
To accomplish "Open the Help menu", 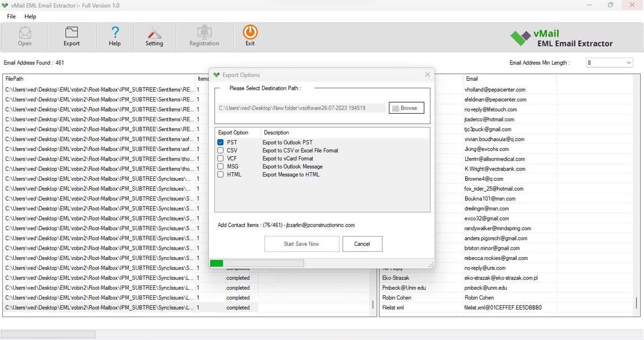I will click(x=30, y=16).
